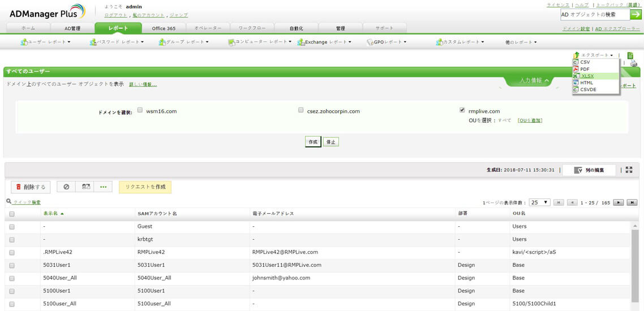
Task: Switch to the Office 365 tab
Action: [164, 28]
